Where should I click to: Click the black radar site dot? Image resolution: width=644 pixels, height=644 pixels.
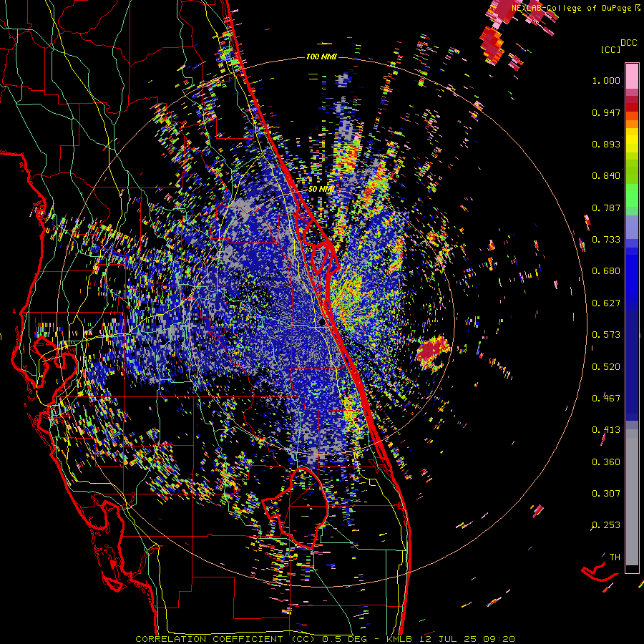tap(323, 323)
